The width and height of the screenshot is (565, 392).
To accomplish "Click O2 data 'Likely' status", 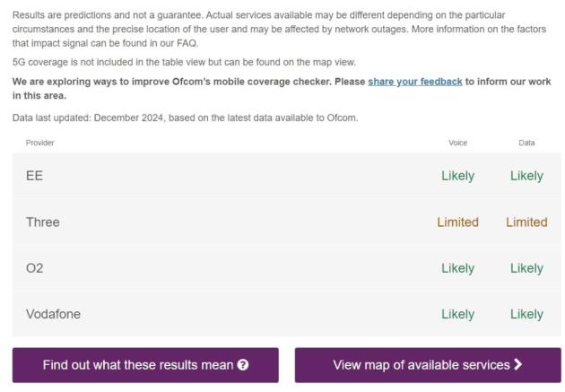I will tap(526, 268).
